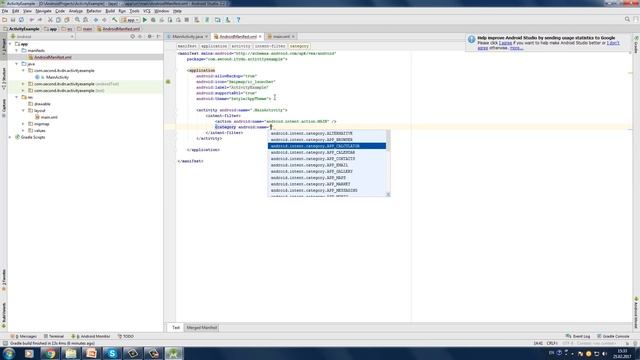Expand the androidTest package node
640x360 pixels.
23,84
